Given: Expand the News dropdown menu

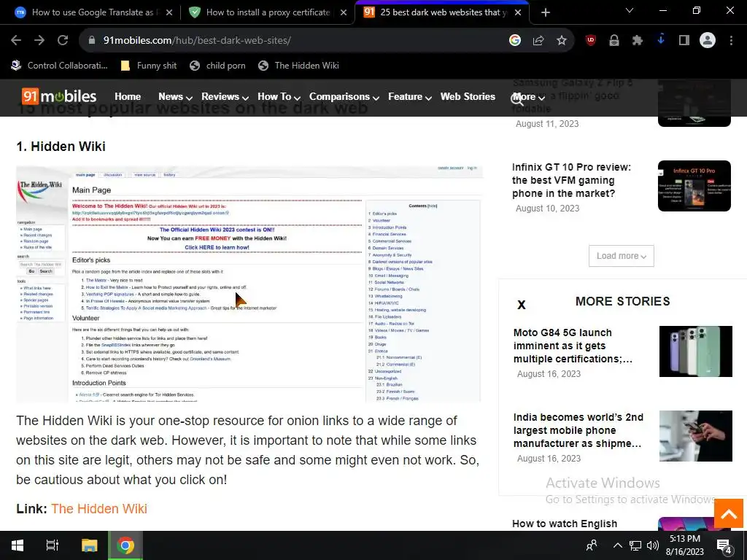Looking at the screenshot, I should pos(175,97).
